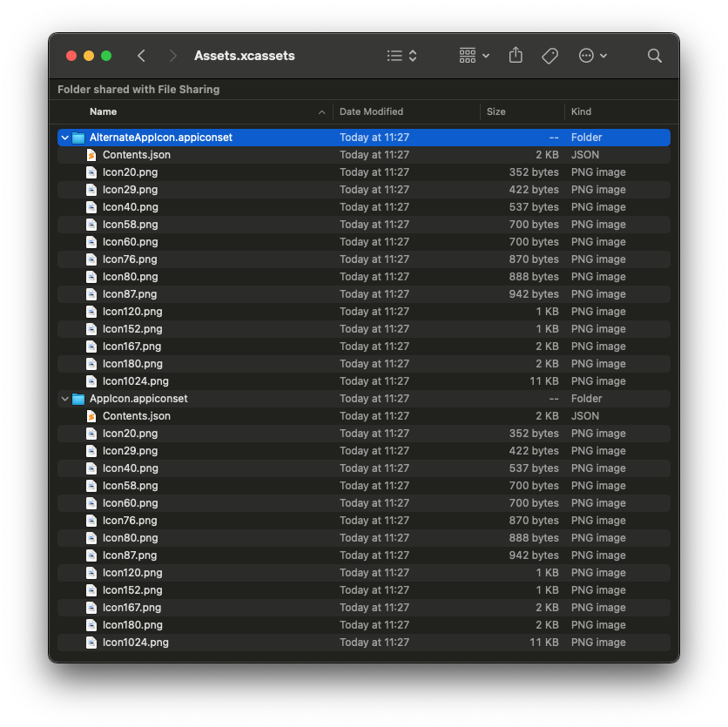This screenshot has height=727, width=728.
Task: Select Icon60.png in the AlternateAppIcon folder
Action: tap(364, 242)
